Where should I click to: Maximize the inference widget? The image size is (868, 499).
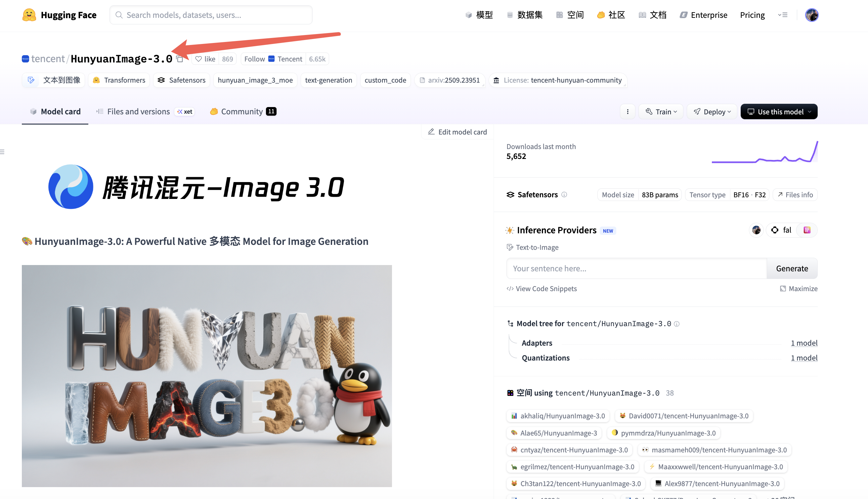[799, 288]
